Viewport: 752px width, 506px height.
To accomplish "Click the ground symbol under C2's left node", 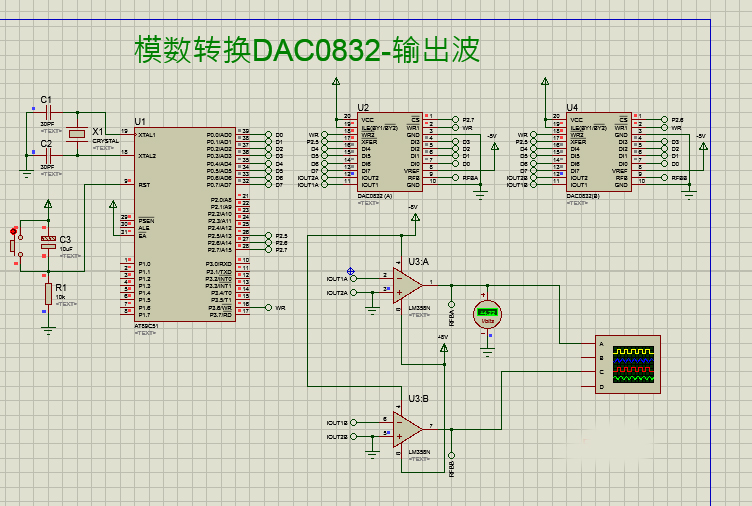I will tap(26, 174).
